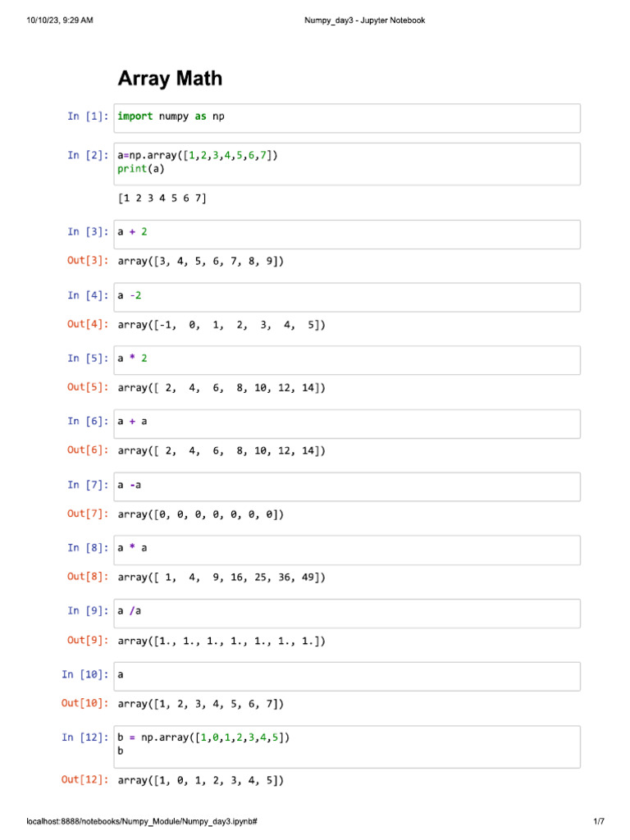
Task: Click the printed output [1 2 3 4 5 6 7]
Action: [162, 199]
